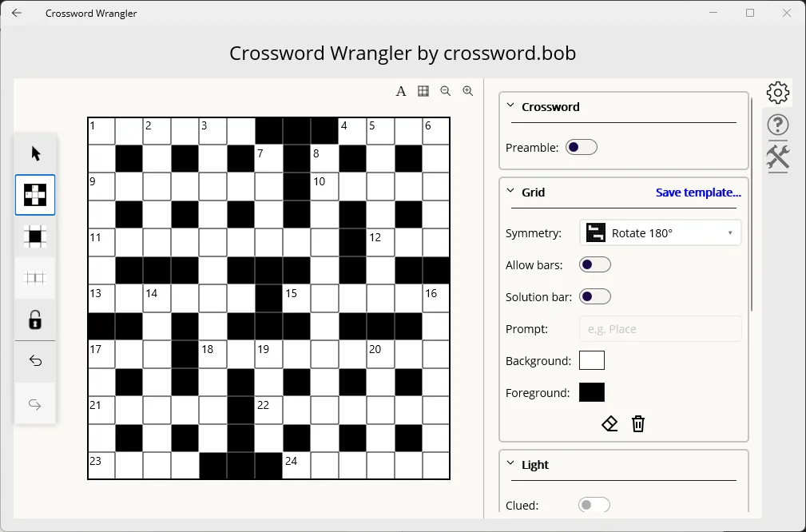
Task: Click the padlock lock icon
Action: pos(35,320)
